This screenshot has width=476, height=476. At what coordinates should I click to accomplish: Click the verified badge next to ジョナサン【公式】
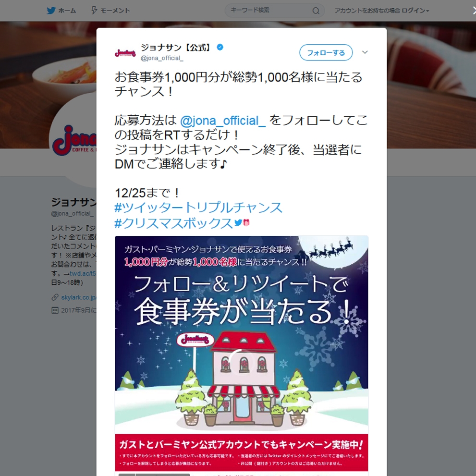(x=220, y=47)
